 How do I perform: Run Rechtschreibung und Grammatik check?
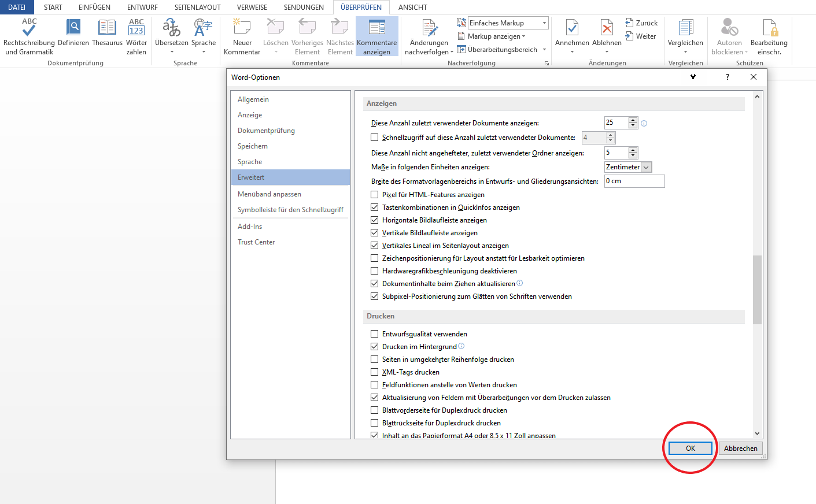(29, 36)
